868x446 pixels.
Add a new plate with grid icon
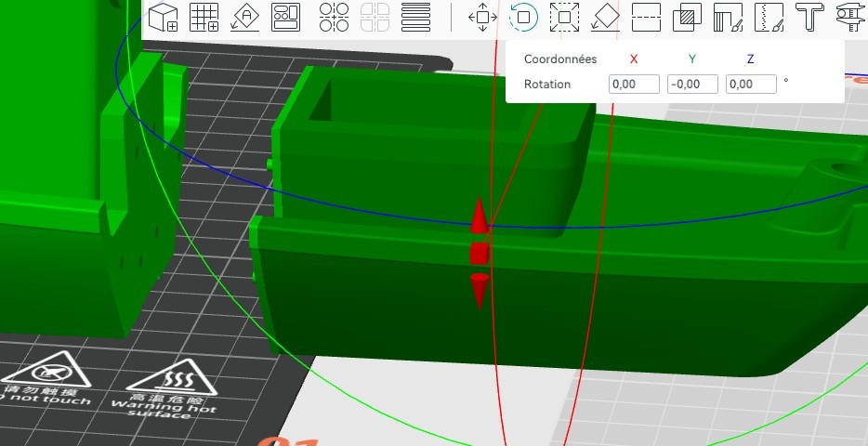204,17
